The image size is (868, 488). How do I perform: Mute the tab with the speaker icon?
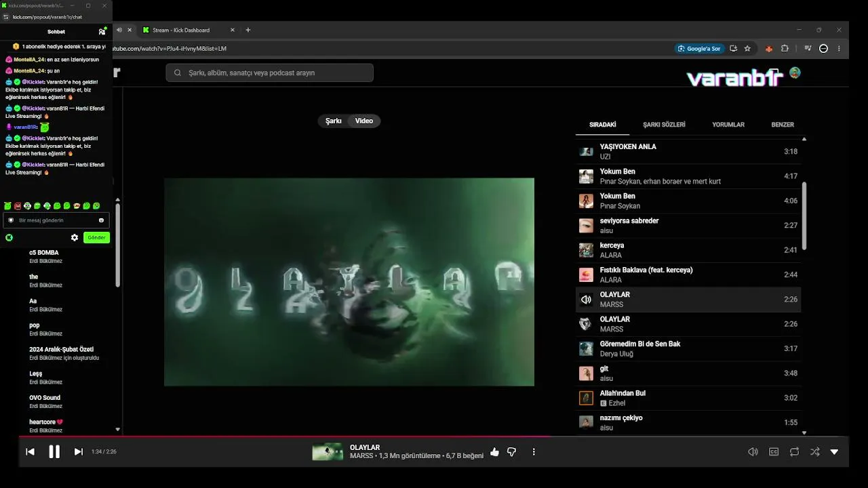119,30
